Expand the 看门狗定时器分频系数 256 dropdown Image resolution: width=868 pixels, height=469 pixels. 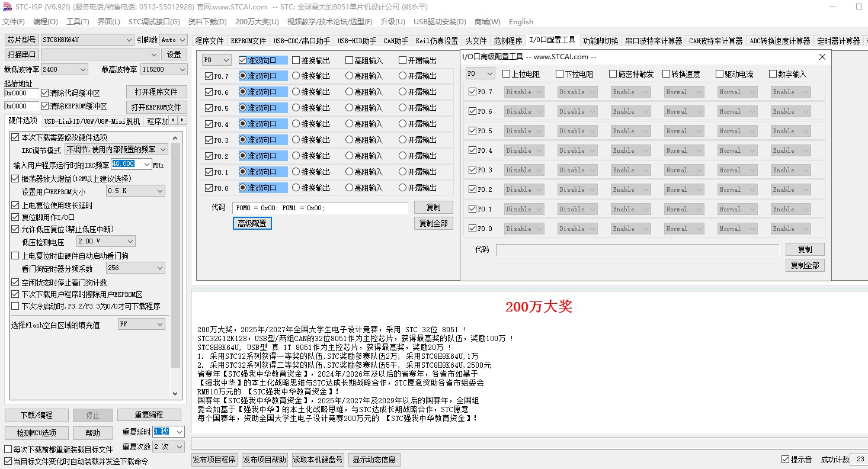coord(159,268)
